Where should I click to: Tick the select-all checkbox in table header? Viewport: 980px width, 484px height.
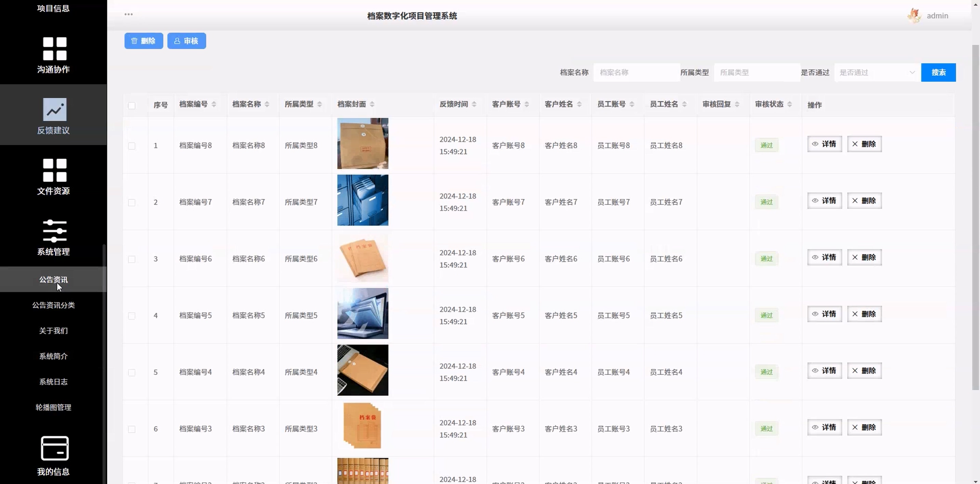[132, 105]
